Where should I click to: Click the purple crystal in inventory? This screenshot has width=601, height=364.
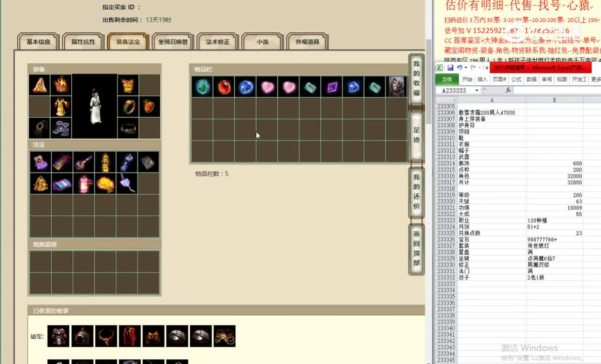coord(332,86)
